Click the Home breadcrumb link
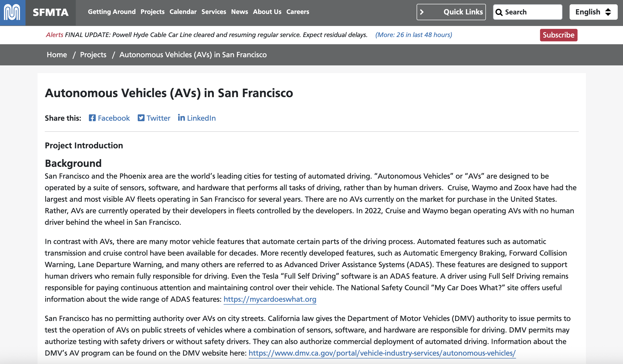The width and height of the screenshot is (623, 364). pos(57,55)
